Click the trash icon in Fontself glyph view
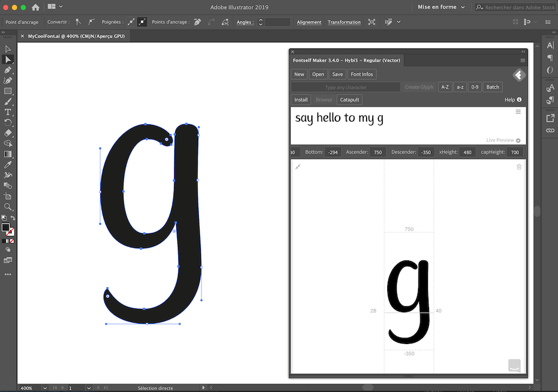Viewport: 558px width, 392px height. (x=519, y=166)
